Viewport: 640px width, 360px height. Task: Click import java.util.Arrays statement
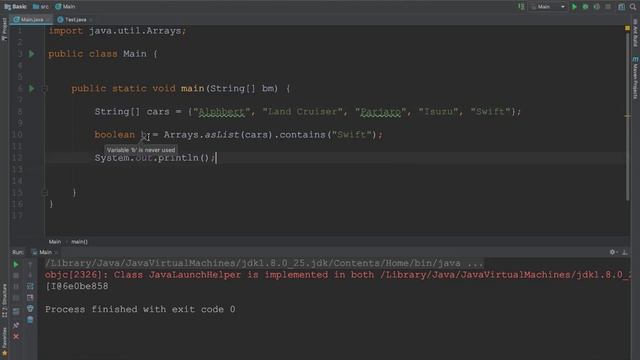point(117,31)
